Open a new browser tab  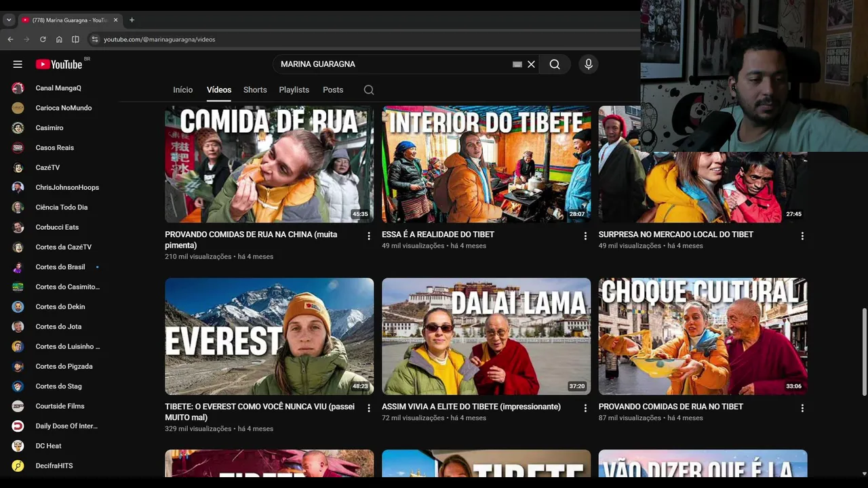132,20
